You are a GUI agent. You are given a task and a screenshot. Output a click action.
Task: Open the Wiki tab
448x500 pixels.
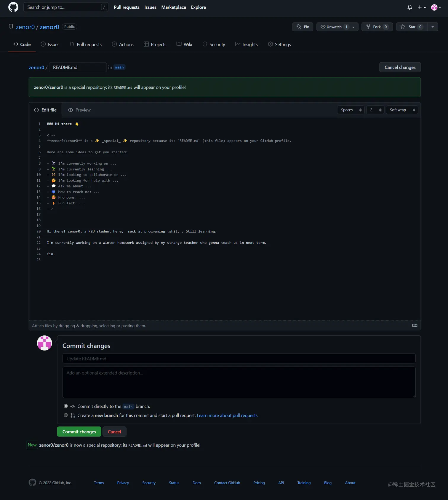click(x=184, y=44)
